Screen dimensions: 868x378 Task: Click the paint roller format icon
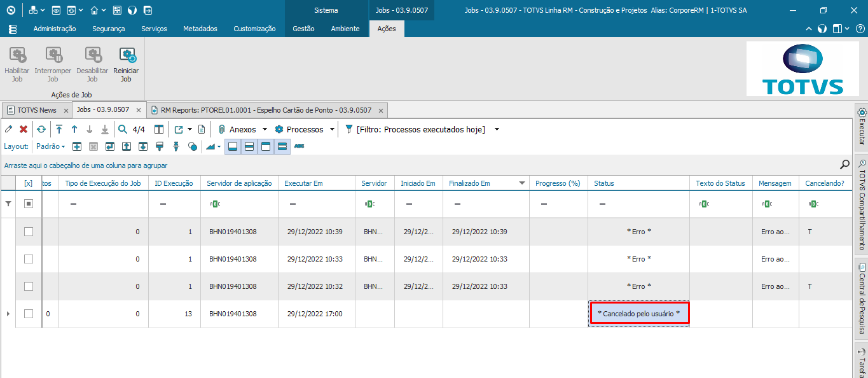pyautogui.click(x=160, y=146)
